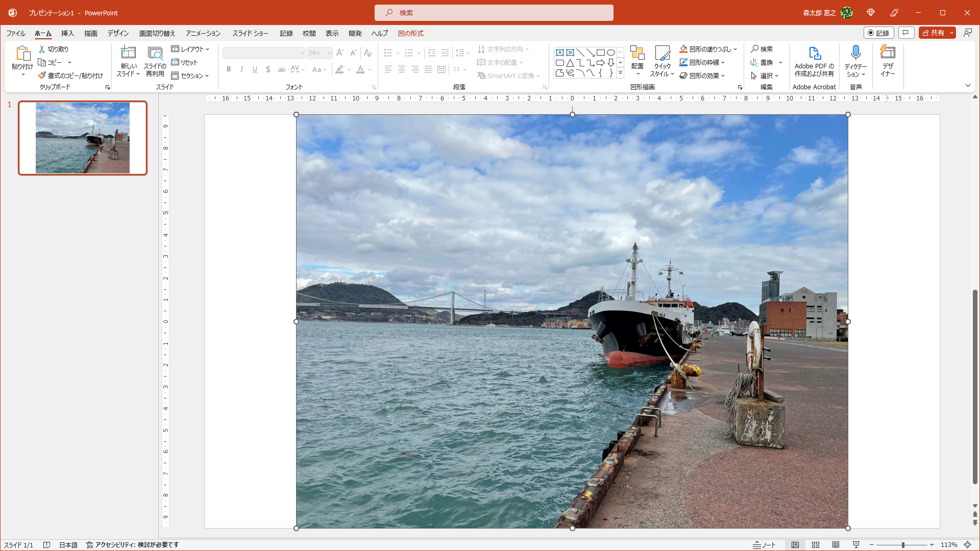Switch to Reading view
Image resolution: width=980 pixels, height=551 pixels.
836,545
